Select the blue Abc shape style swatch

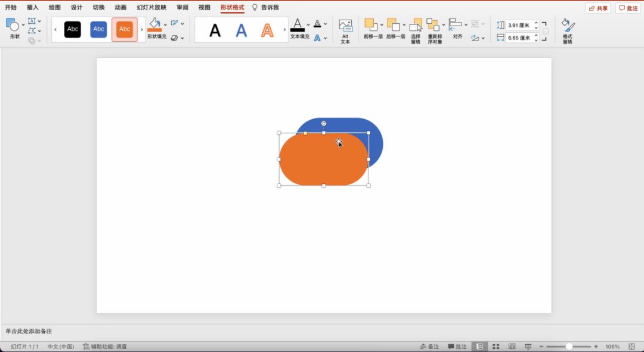point(98,29)
